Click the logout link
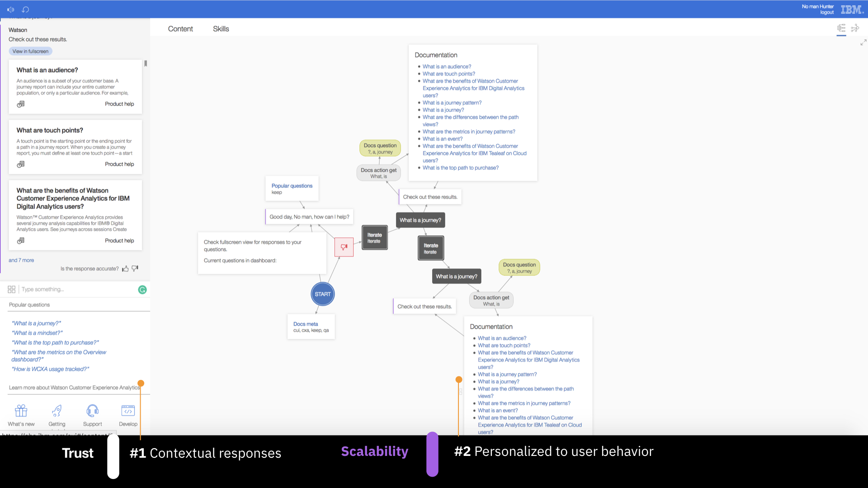Image resolution: width=868 pixels, height=488 pixels. [827, 13]
